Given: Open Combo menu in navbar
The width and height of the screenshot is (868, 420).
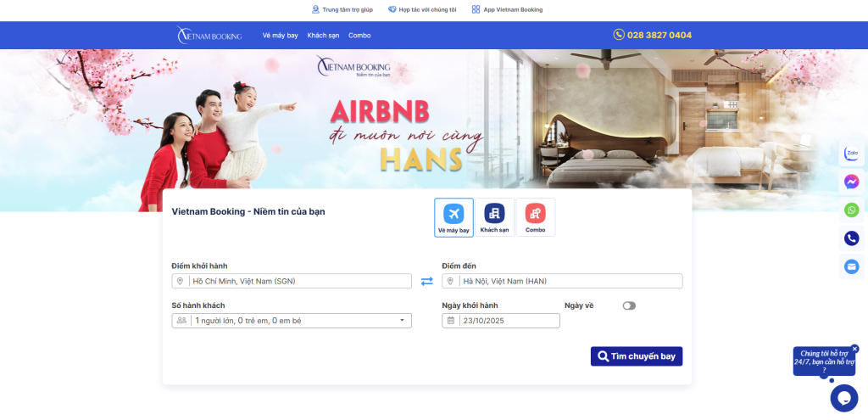Looking at the screenshot, I should (x=359, y=36).
